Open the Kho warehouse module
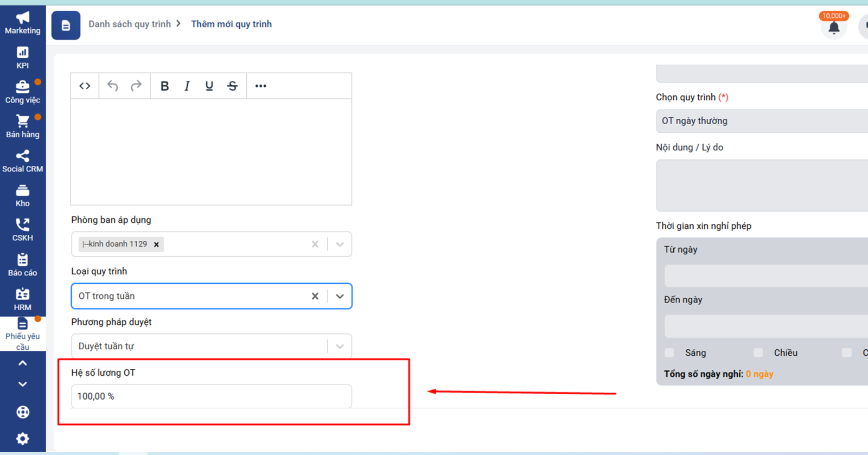The width and height of the screenshot is (868, 455). pos(22,196)
